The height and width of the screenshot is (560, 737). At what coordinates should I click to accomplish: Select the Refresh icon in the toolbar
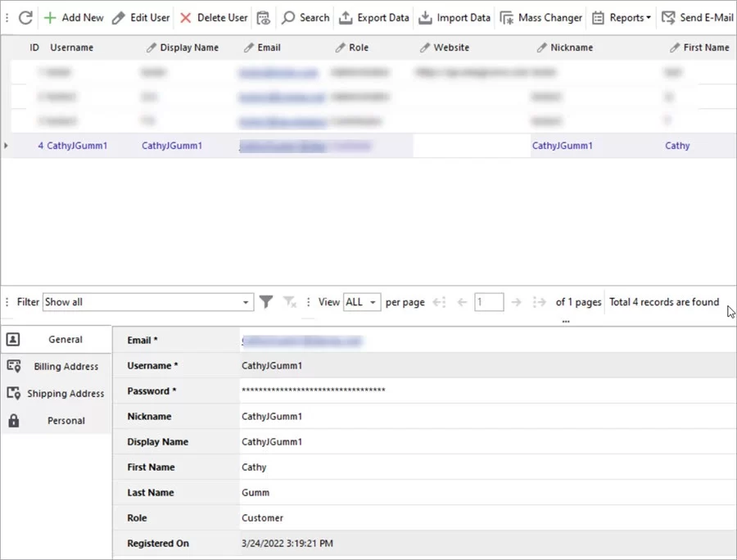[25, 17]
